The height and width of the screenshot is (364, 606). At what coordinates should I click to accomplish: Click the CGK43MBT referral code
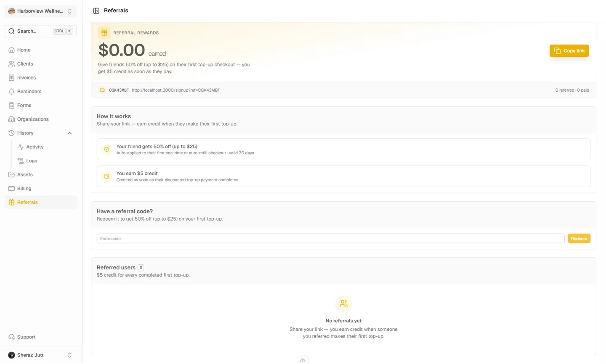(x=119, y=90)
